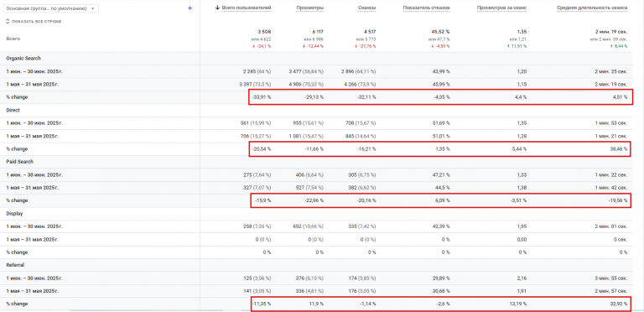
Task: Sort table by the Просмотры column
Action: pos(309,8)
